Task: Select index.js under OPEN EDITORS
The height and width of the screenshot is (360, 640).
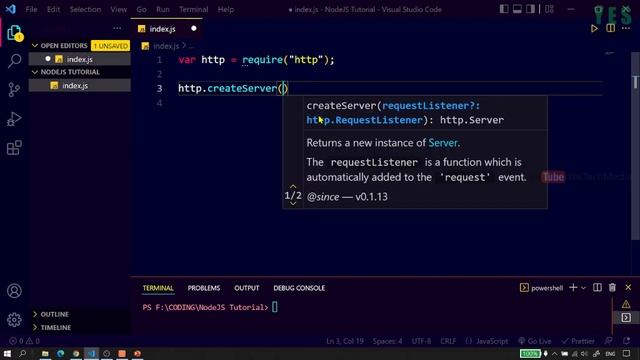Action: [80, 59]
